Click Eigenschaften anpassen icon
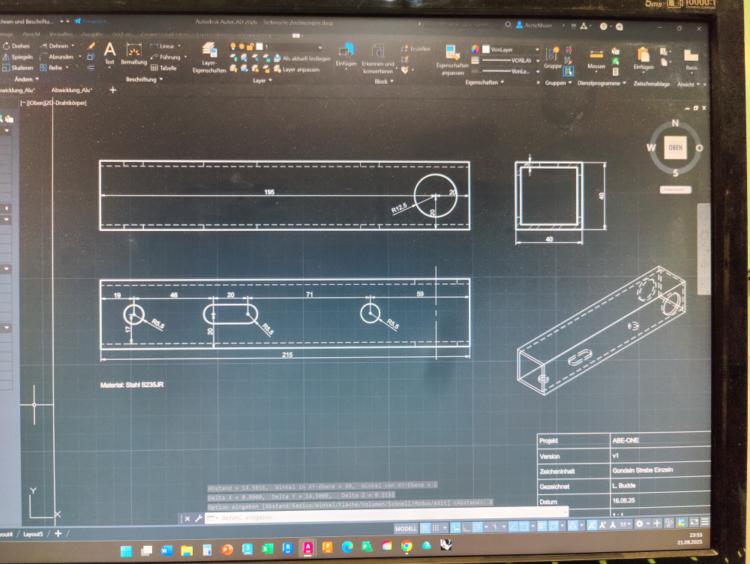The image size is (750, 564). coord(452,59)
